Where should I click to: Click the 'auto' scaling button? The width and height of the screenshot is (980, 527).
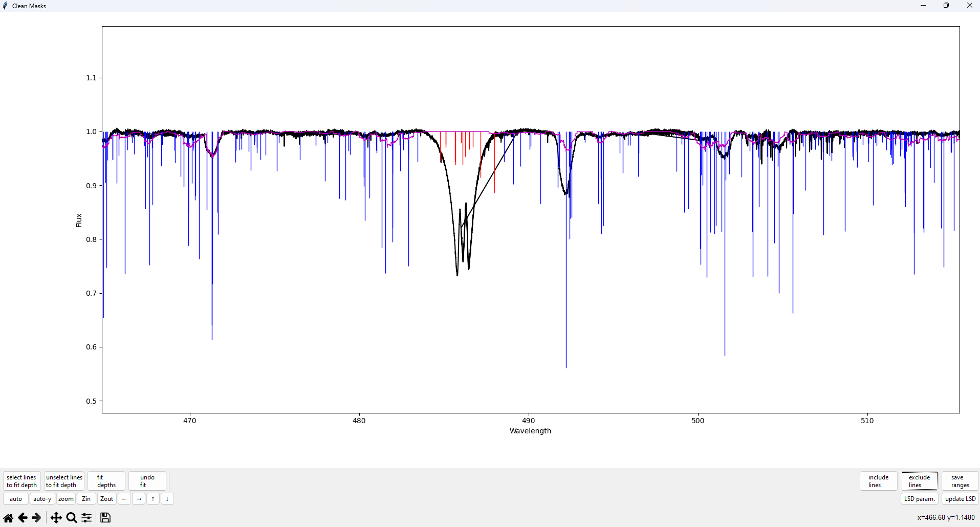tap(16, 499)
